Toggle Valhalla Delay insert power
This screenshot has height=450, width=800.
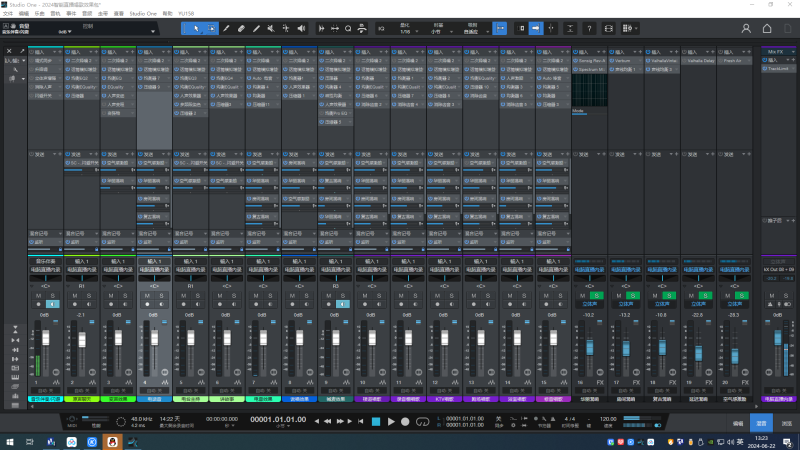(685, 61)
